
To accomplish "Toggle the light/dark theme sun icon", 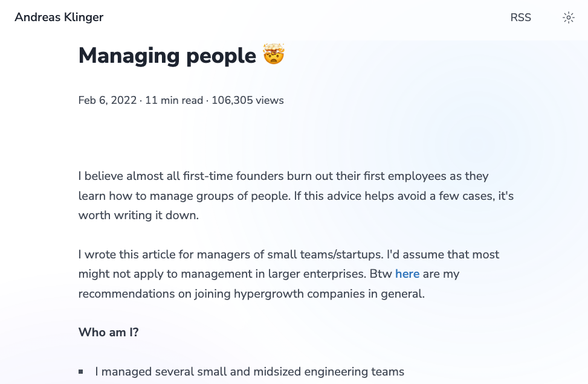I will 568,18.
